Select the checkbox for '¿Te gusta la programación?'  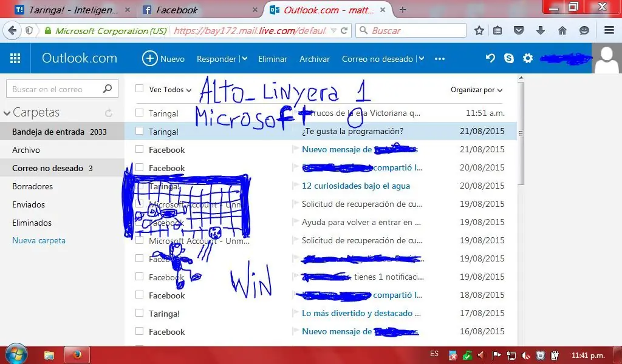point(138,131)
